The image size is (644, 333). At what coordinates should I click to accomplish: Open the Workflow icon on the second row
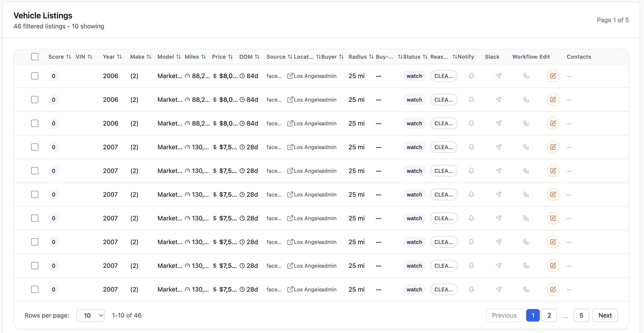pyautogui.click(x=526, y=99)
